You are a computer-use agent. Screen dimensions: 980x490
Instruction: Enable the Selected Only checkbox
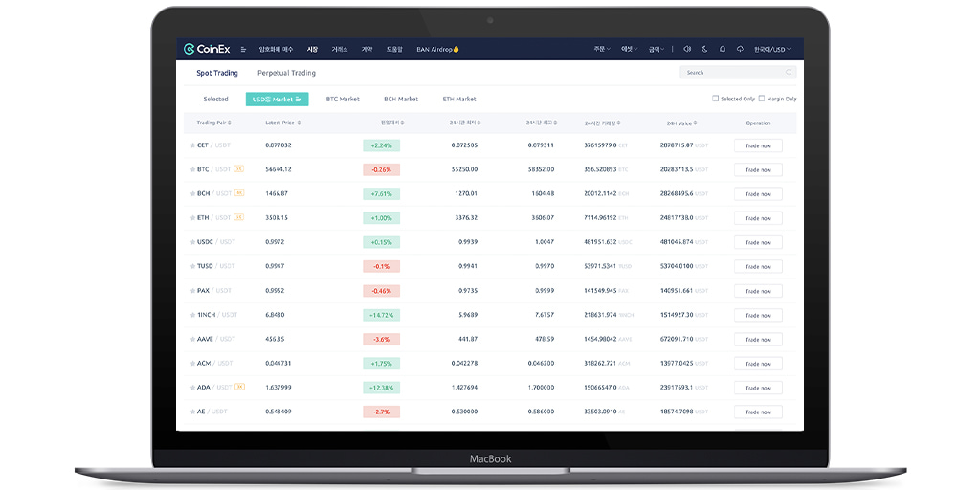pos(716,99)
